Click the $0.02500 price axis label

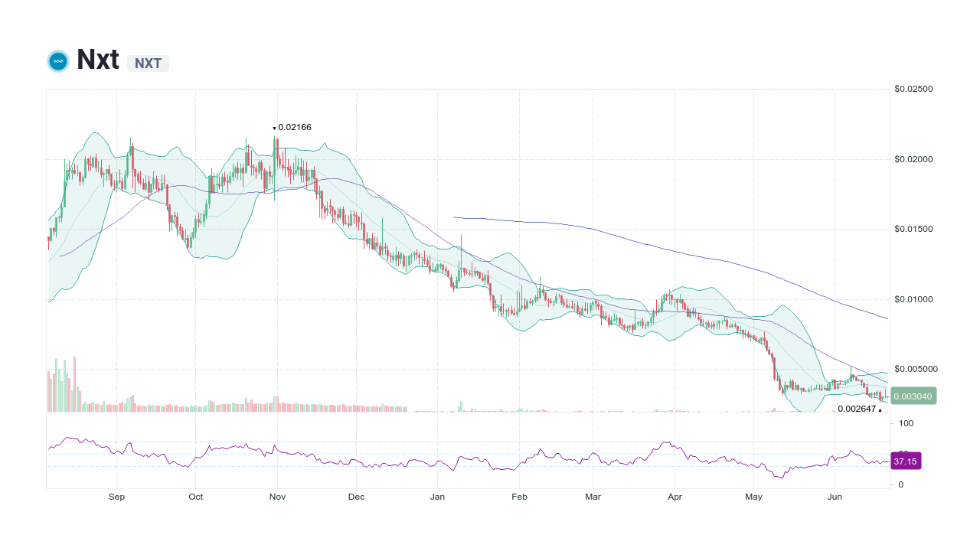(x=914, y=88)
